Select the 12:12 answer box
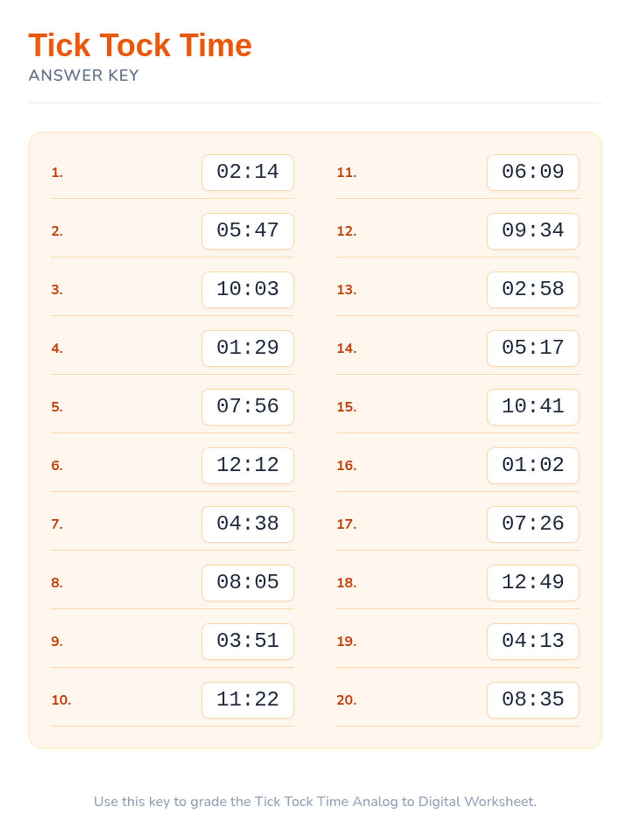Image resolution: width=630 pixels, height=840 pixels. [x=248, y=466]
